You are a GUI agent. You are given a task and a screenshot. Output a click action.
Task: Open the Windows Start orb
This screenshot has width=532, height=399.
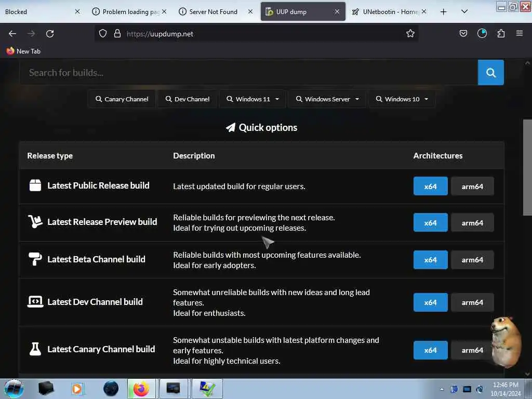pos(14,389)
